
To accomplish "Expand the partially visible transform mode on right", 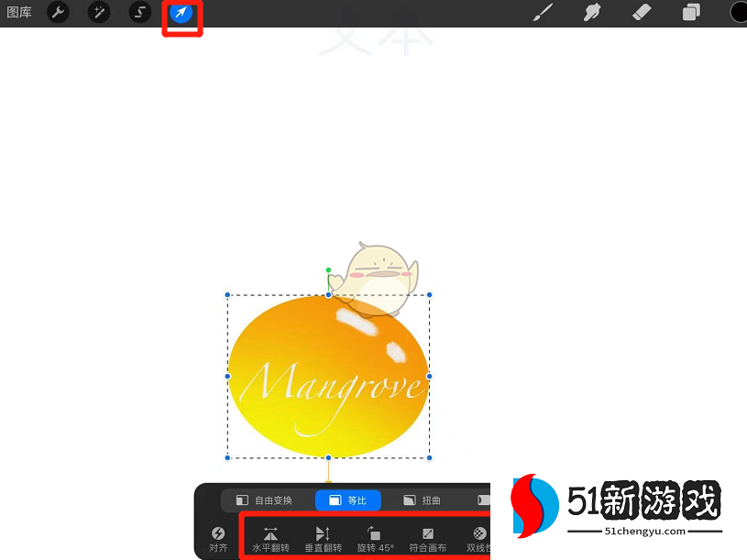I will click(484, 500).
